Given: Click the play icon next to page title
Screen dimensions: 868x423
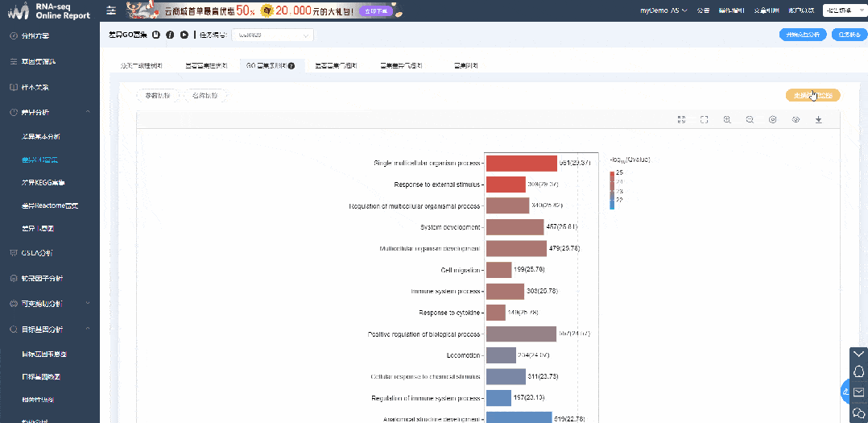Looking at the screenshot, I should pyautogui.click(x=184, y=35).
